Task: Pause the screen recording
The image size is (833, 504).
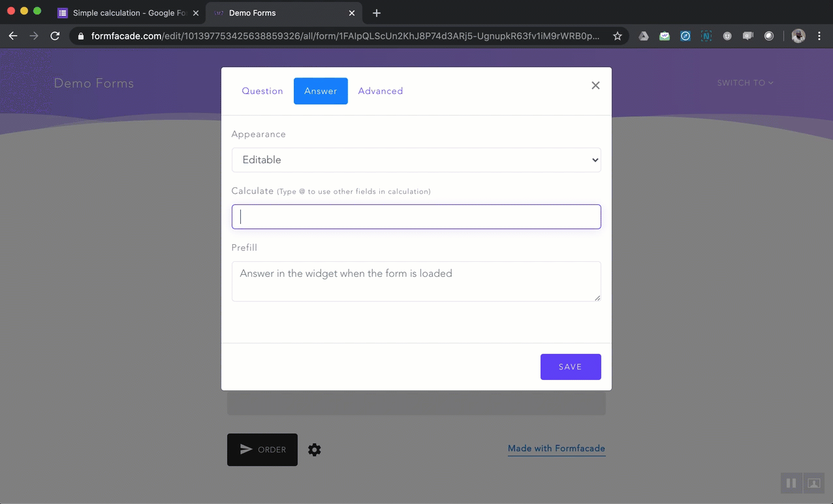Action: coord(791,483)
